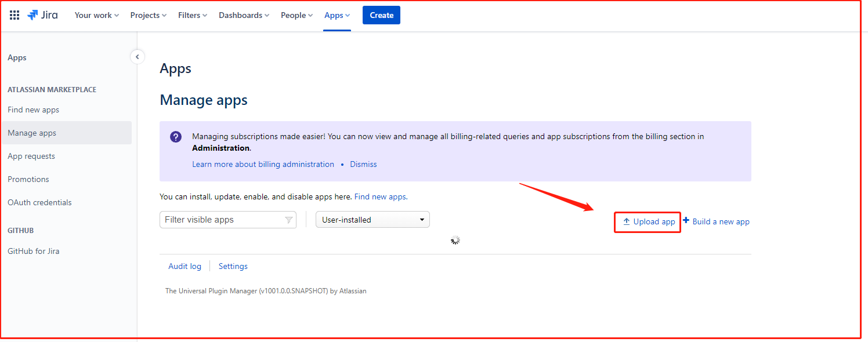Click the Upload app link
Image resolution: width=868 pixels, height=342 pixels.
point(649,221)
